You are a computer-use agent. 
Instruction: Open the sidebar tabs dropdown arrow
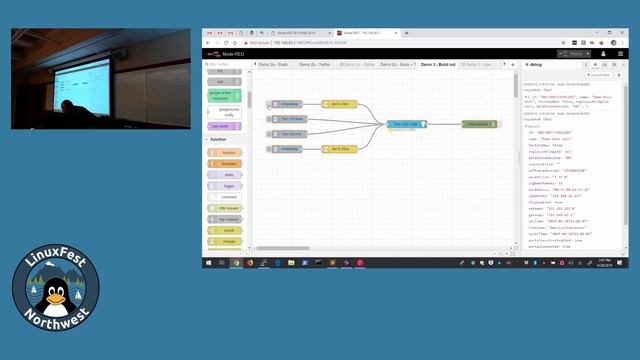623,64
